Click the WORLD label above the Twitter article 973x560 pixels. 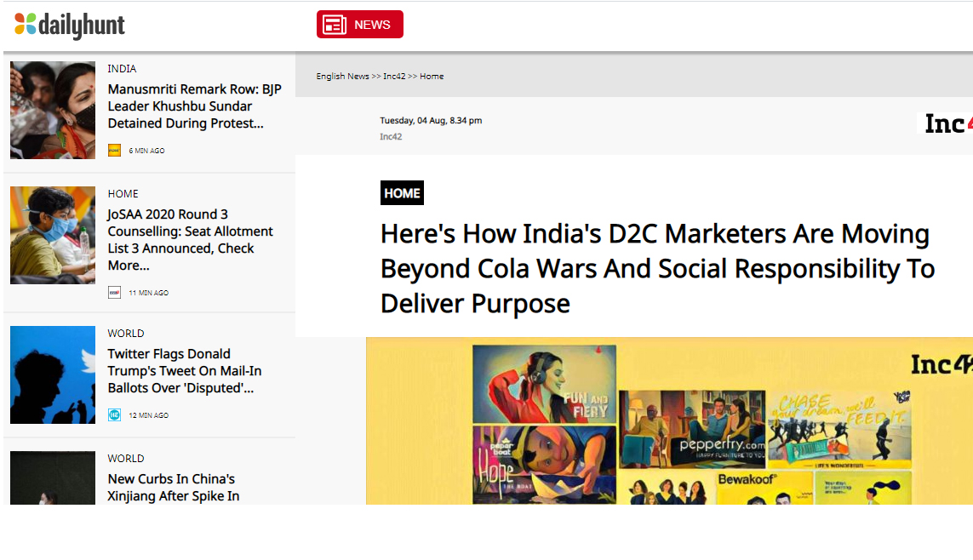coord(126,334)
